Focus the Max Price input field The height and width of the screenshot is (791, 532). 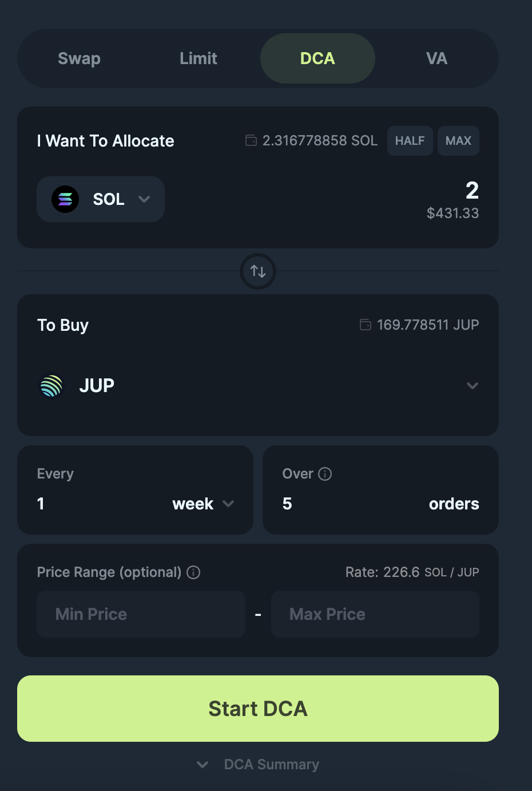[375, 614]
